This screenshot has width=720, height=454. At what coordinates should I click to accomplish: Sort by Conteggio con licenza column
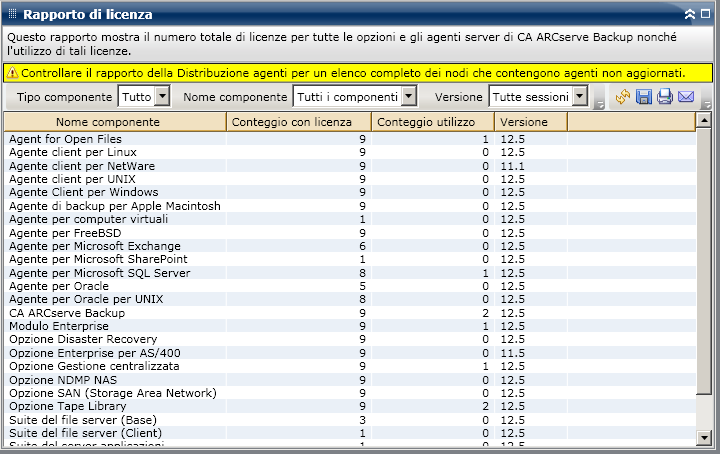coord(299,122)
